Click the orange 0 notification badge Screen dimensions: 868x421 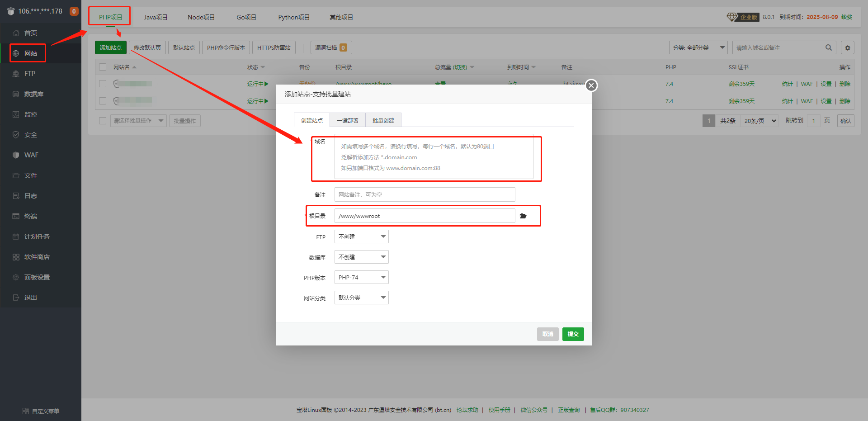pos(74,11)
